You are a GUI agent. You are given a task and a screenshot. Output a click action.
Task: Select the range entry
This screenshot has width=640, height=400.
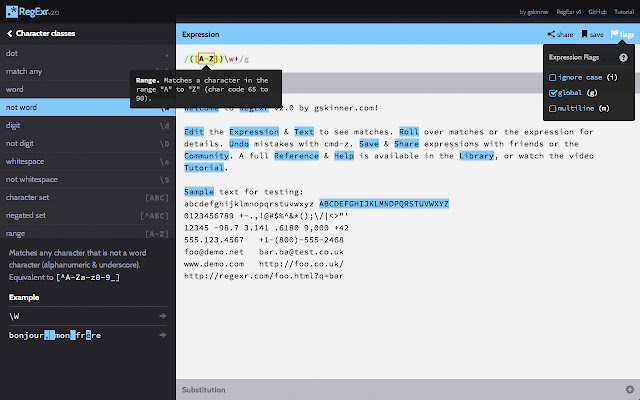(87, 233)
